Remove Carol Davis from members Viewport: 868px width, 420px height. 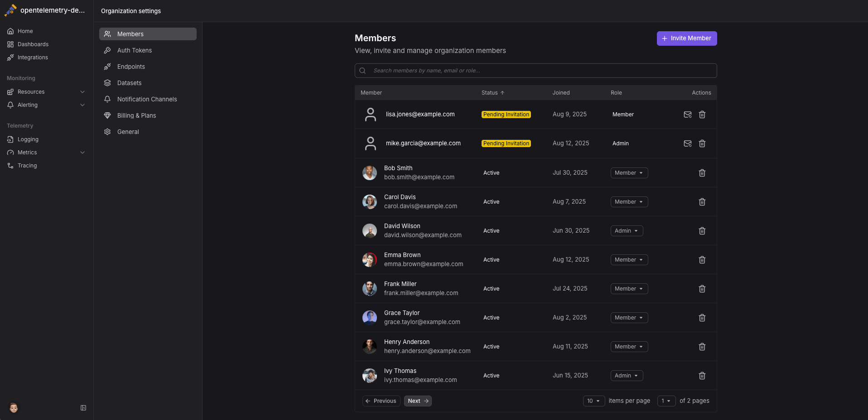[702, 202]
